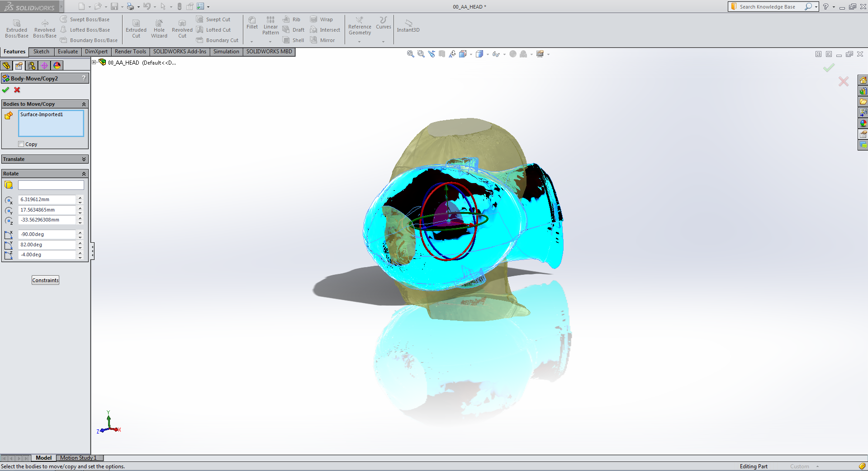Increment the Y rotation angle 82.00deg
This screenshot has width=868, height=471.
(x=80, y=242)
